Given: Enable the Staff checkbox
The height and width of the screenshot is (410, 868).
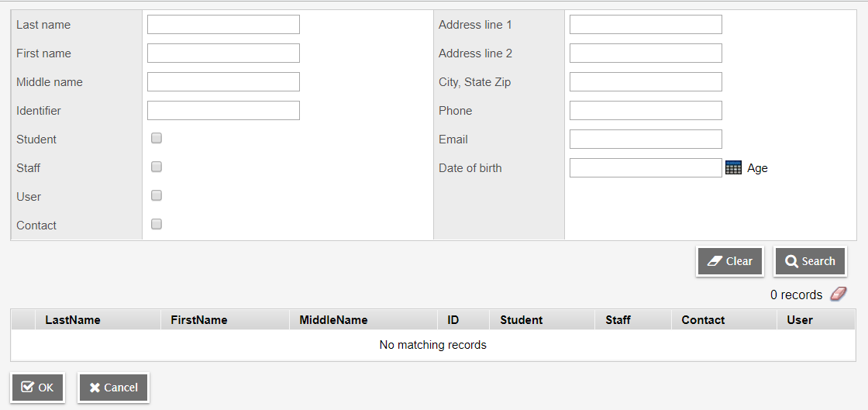Looking at the screenshot, I should pyautogui.click(x=157, y=167).
